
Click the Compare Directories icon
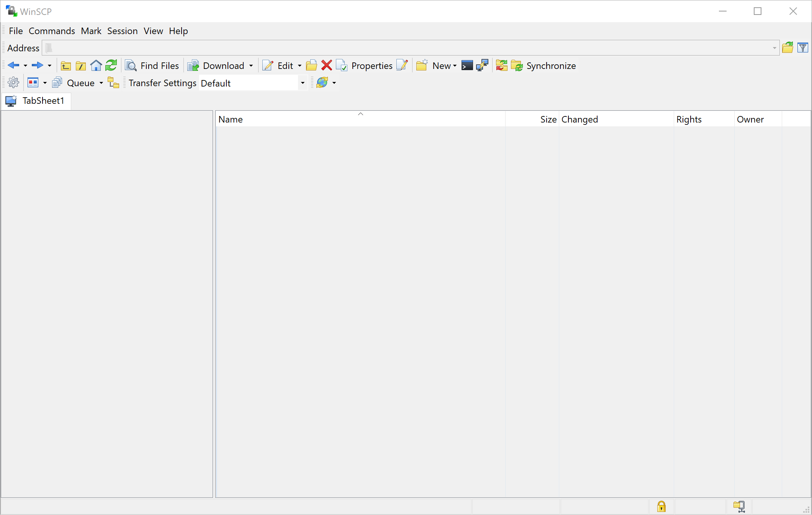pos(501,65)
